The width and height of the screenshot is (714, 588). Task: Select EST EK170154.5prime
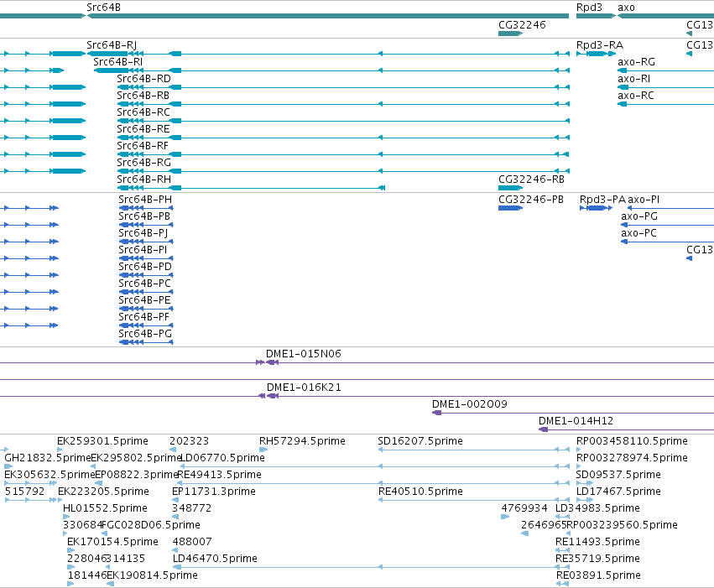pos(112,543)
